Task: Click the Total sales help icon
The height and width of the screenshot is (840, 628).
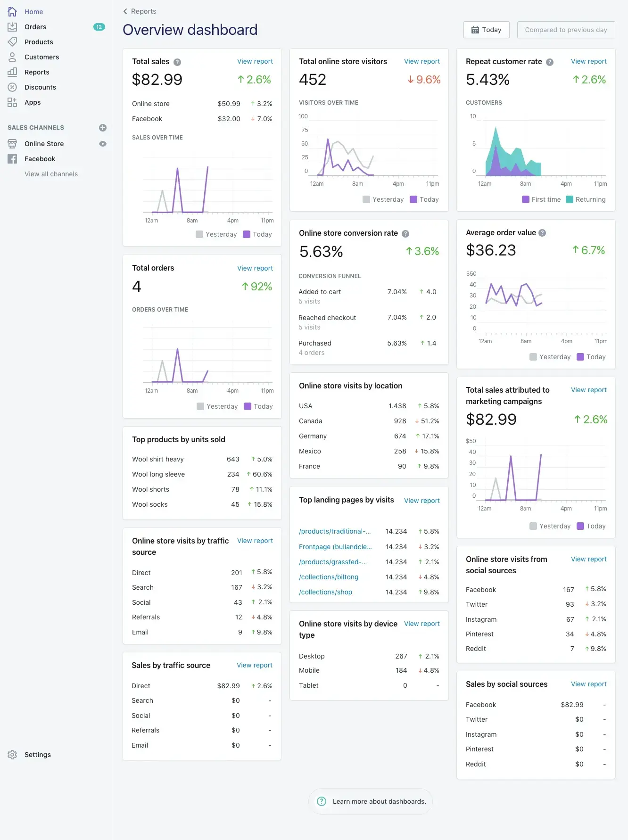Action: tap(177, 62)
